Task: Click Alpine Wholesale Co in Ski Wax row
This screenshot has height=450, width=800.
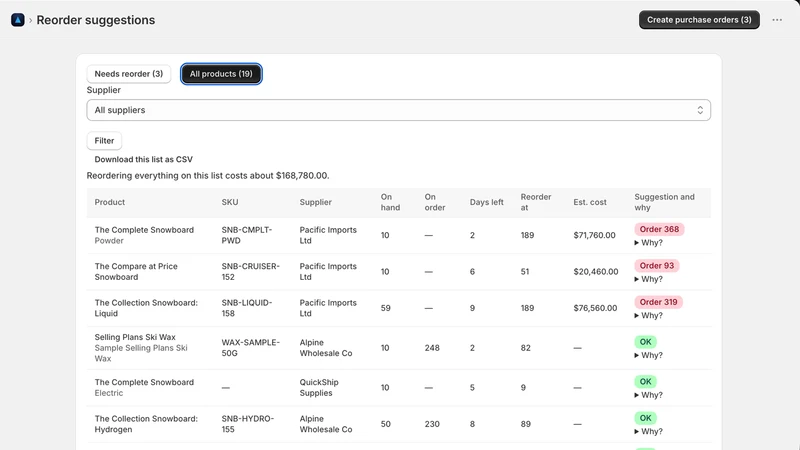Action: click(326, 347)
